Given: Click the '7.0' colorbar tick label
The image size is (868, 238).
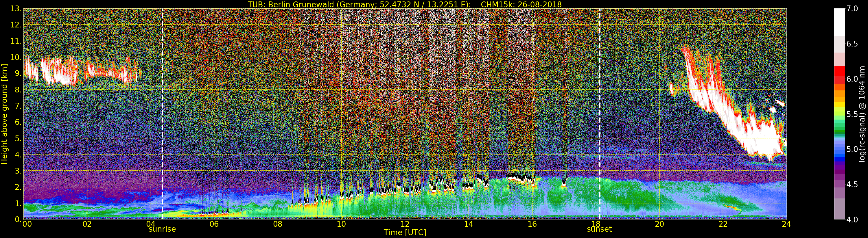Looking at the screenshot, I should coord(852,9).
